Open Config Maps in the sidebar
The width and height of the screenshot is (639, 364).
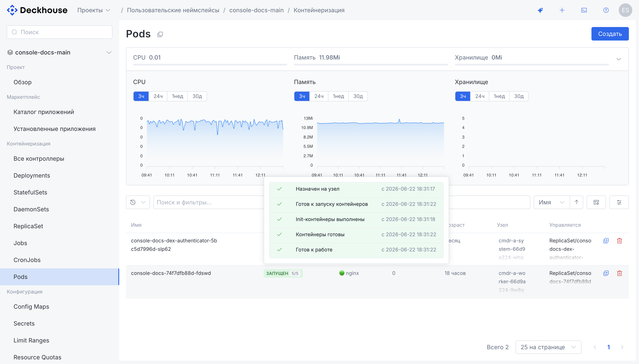[x=31, y=307]
